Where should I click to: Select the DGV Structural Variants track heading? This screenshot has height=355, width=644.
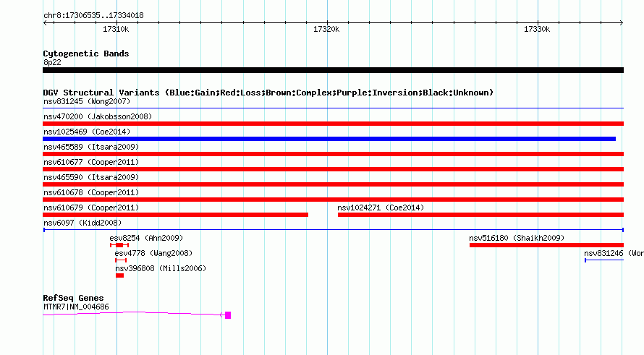268,93
